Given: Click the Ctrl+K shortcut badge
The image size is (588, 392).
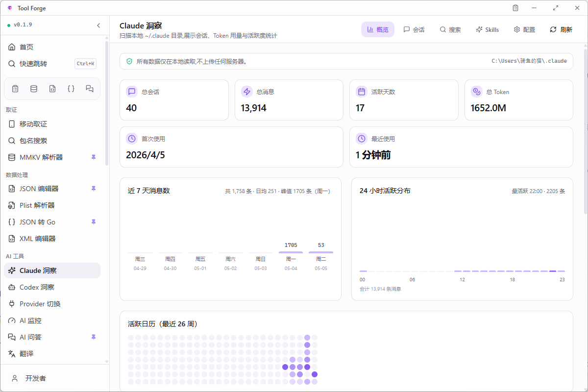Looking at the screenshot, I should [x=85, y=64].
